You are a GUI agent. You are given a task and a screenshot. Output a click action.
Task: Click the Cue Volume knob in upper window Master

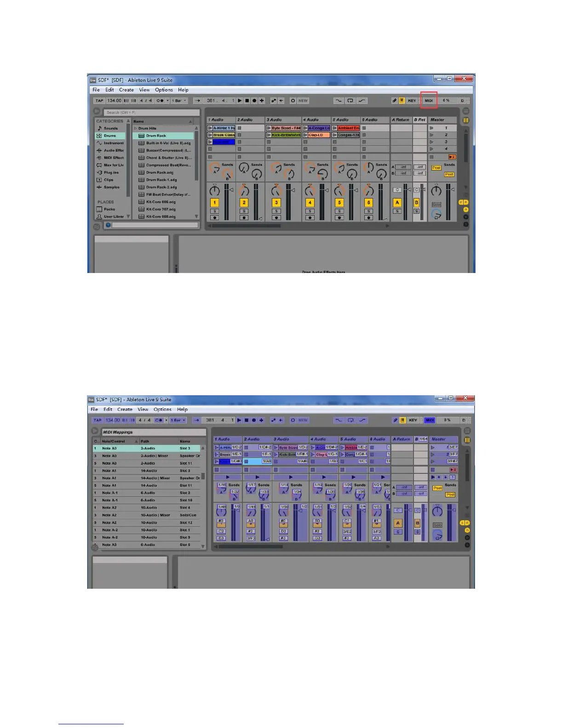[x=436, y=214]
